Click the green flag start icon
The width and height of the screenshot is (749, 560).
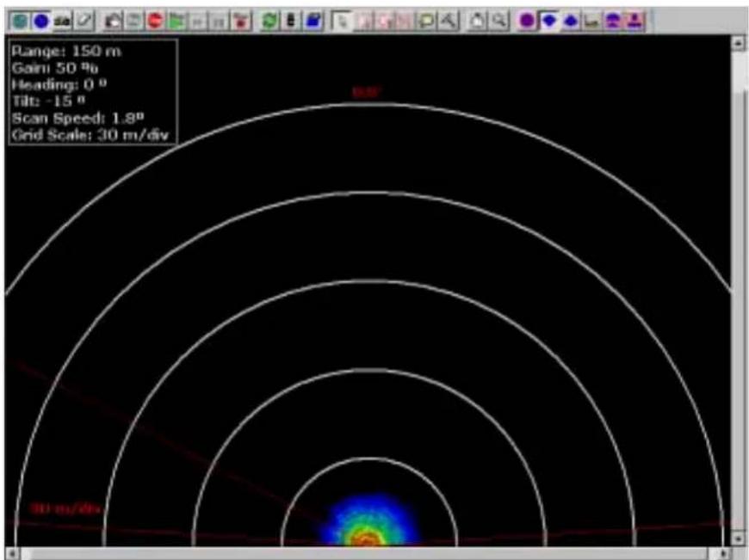coord(176,21)
